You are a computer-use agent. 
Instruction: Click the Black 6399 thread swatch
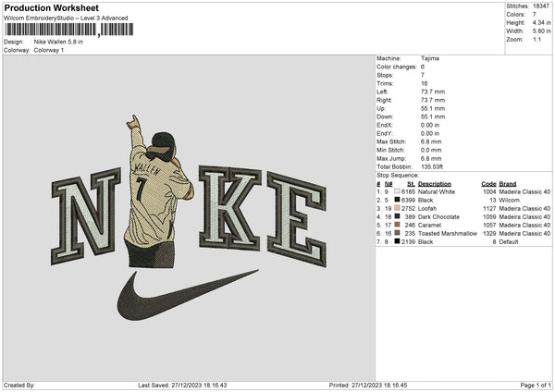pyautogui.click(x=397, y=200)
